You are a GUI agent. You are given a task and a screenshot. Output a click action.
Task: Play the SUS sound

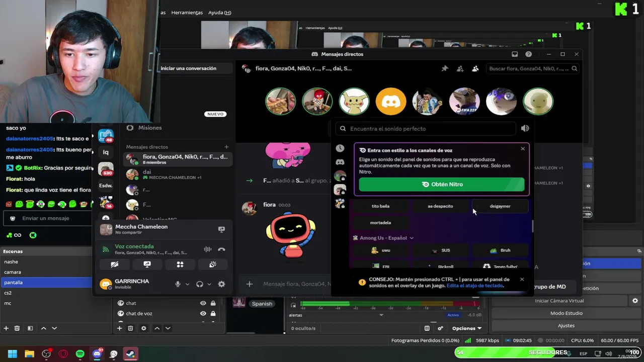[x=440, y=250]
